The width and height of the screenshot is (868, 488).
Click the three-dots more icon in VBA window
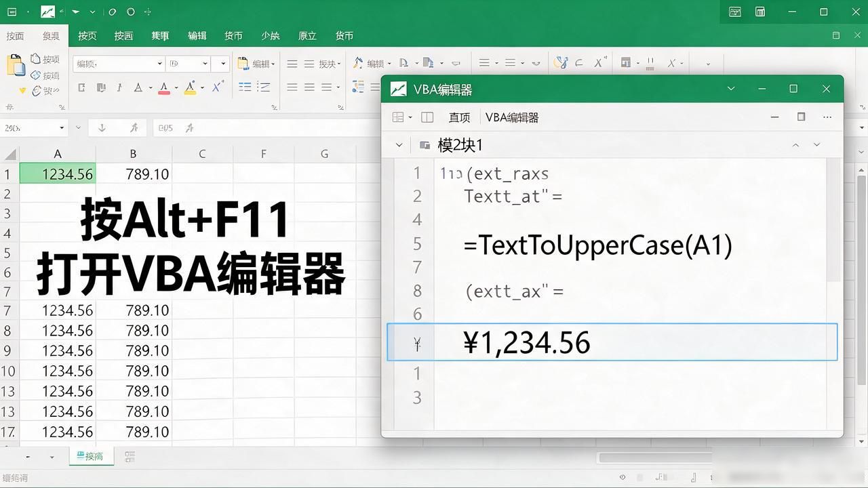[x=827, y=117]
